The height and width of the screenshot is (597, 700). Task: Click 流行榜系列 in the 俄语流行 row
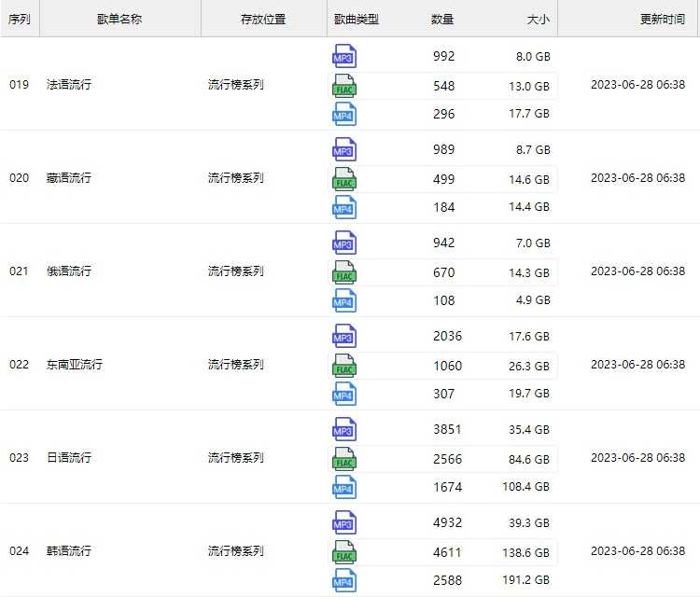(x=236, y=271)
